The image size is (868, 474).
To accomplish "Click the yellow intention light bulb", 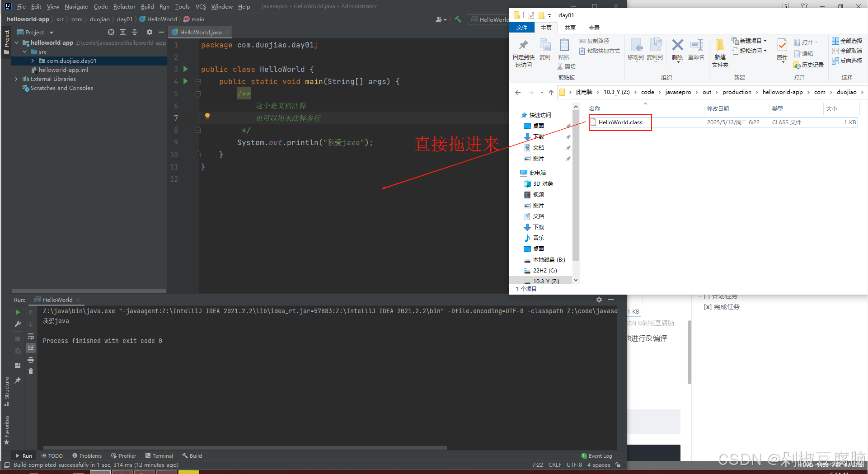I will click(x=207, y=116).
